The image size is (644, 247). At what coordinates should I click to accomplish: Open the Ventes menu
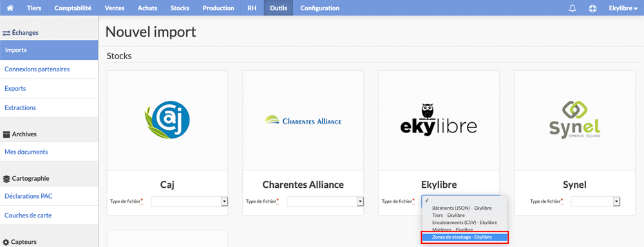tap(114, 8)
